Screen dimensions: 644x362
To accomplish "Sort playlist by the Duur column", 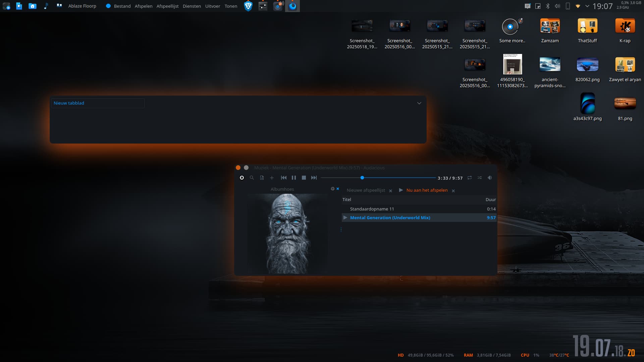I will [490, 199].
